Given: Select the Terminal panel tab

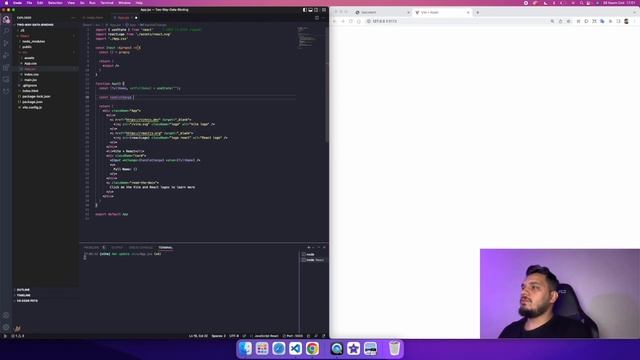Looking at the screenshot, I should [x=165, y=247].
